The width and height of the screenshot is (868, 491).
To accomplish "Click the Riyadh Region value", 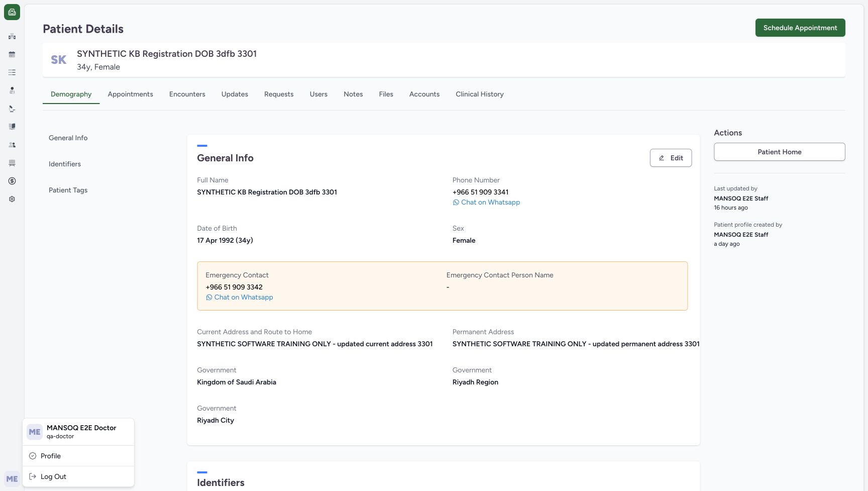I will click(x=476, y=382).
